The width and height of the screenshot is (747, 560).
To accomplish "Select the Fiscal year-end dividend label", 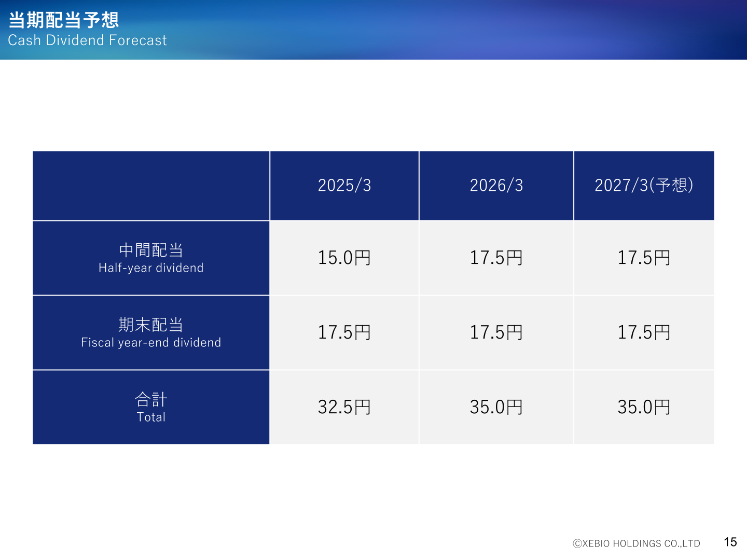I will point(151,343).
